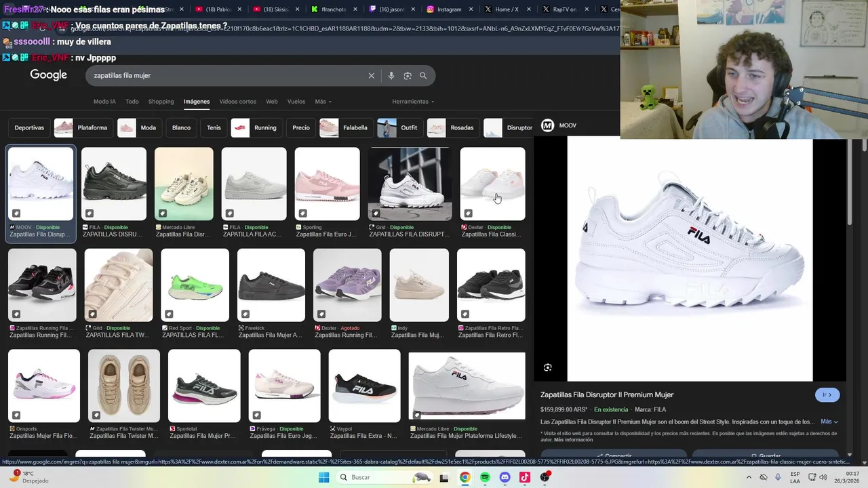Filter images by Rosadas chip
This screenshot has height=488, width=868.
pyautogui.click(x=454, y=127)
